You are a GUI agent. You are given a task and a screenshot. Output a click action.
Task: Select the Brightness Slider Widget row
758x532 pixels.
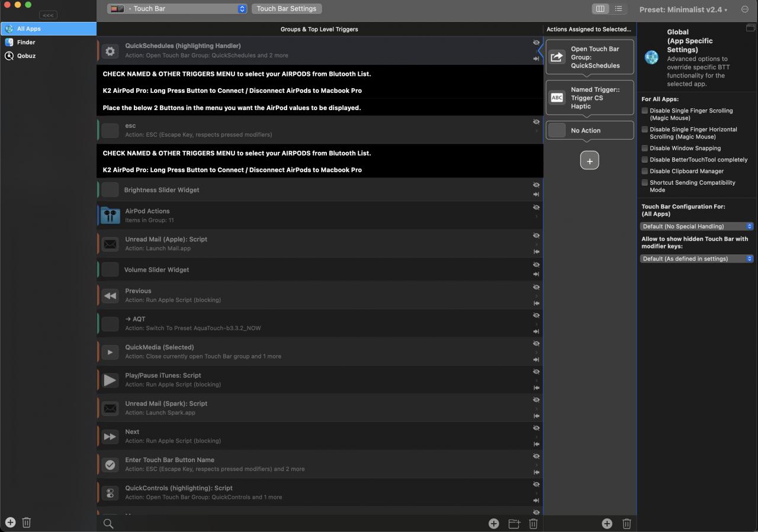pos(320,189)
